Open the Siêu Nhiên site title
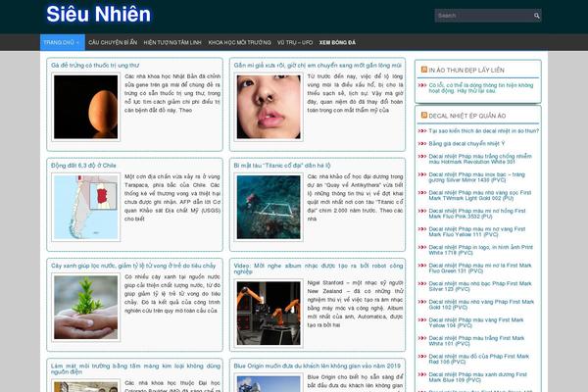The image size is (588, 392). click(98, 15)
